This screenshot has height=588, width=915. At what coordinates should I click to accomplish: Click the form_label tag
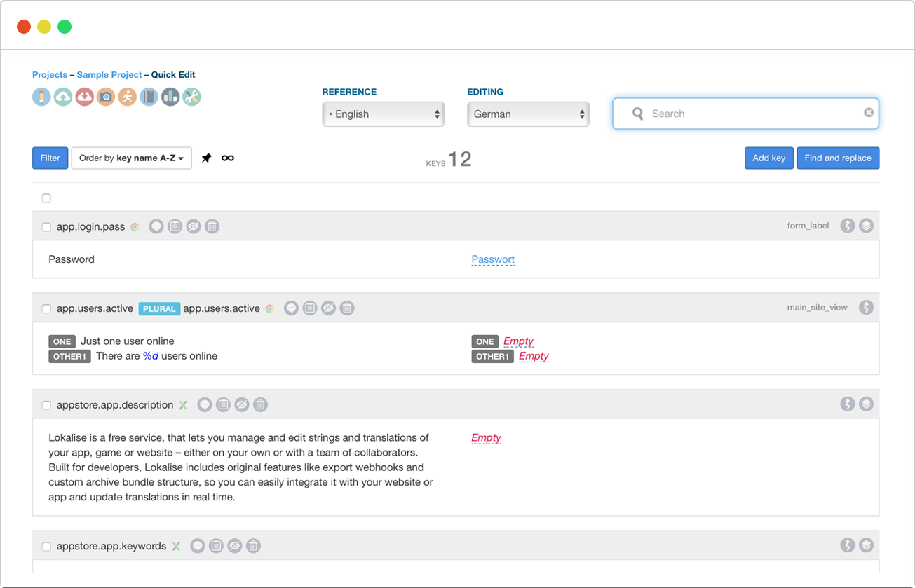click(808, 226)
